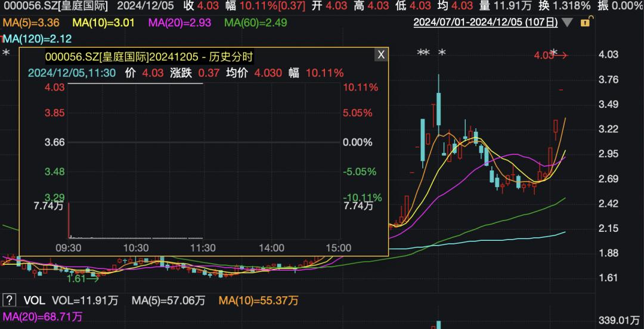This screenshot has width=644, height=329.
Task: Click the popup title 000056.SZ[皇庭国际]20241205 - 历史分时
Action: (x=149, y=55)
